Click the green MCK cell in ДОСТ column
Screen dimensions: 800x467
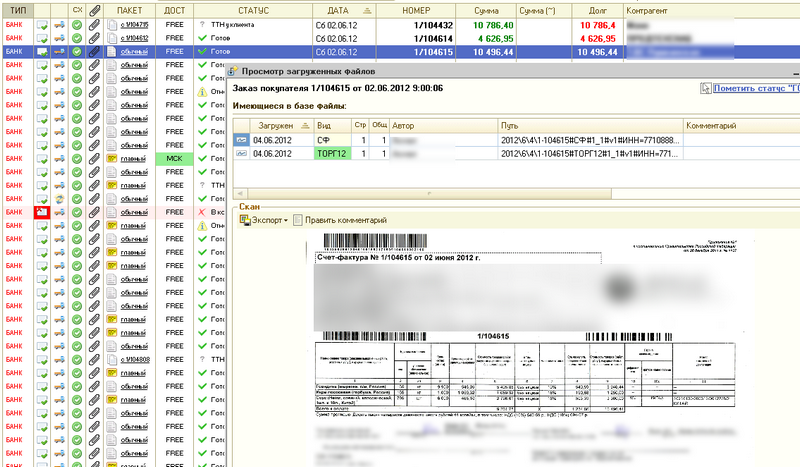pyautogui.click(x=174, y=158)
